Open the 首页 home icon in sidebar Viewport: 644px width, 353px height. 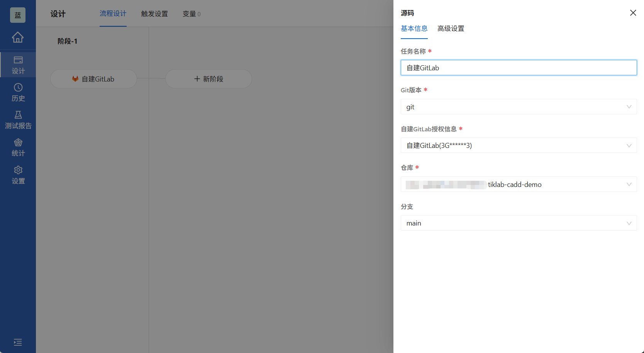coord(18,38)
